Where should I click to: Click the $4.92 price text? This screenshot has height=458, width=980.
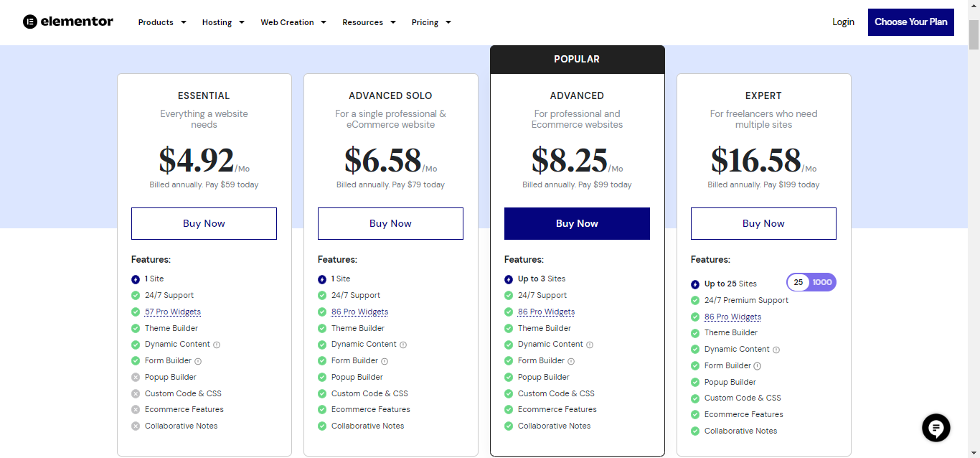(x=197, y=160)
